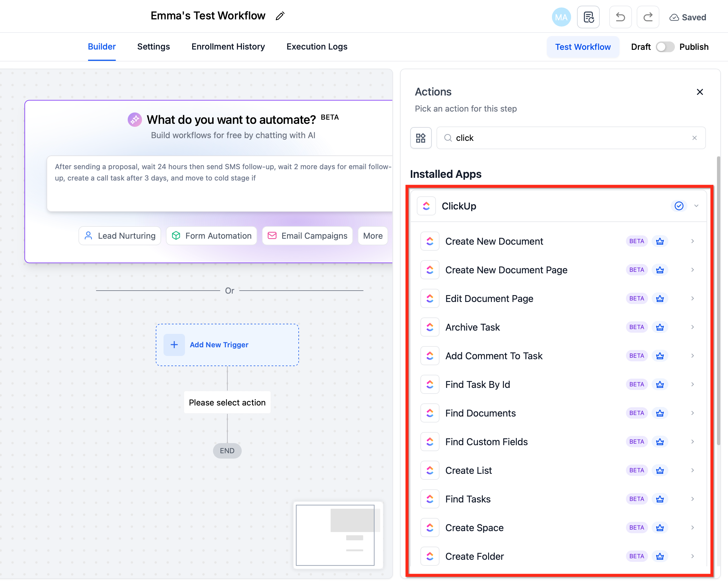Click the pencil icon to rename workflow
This screenshot has width=728, height=586.
click(280, 16)
